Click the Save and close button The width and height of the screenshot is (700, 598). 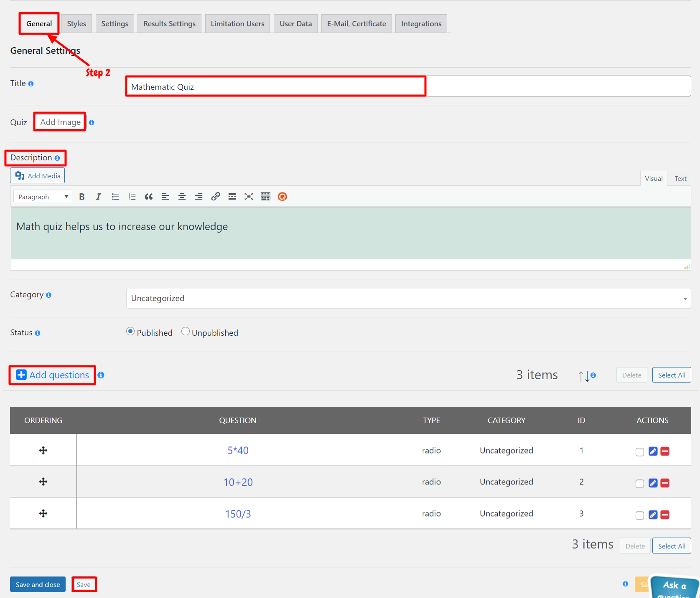click(38, 585)
